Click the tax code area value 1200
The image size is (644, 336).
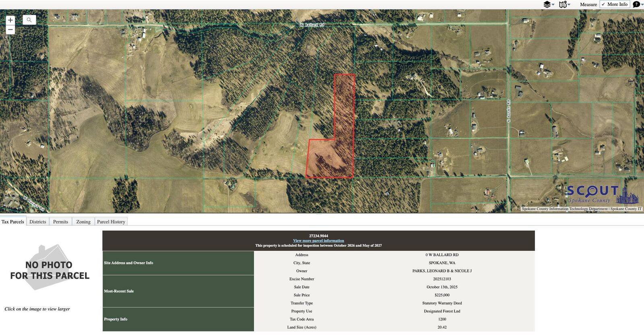pyautogui.click(x=442, y=319)
